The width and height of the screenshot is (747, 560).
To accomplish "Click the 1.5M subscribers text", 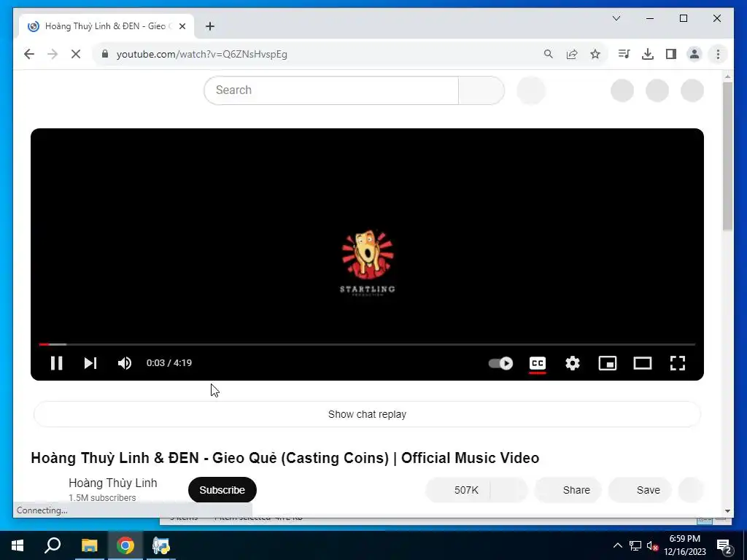I will pyautogui.click(x=102, y=497).
